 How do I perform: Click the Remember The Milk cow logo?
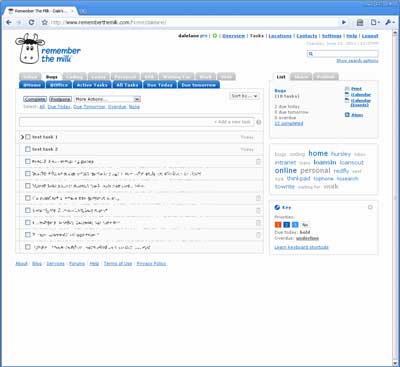point(30,49)
